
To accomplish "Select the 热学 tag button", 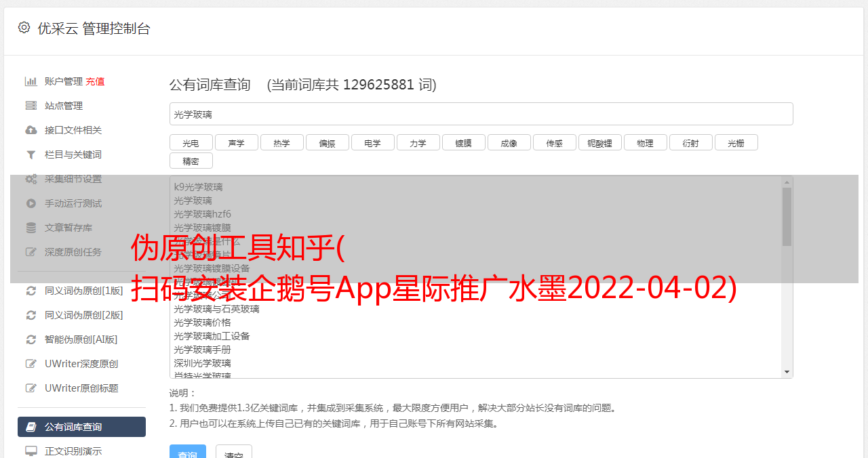I will [x=281, y=143].
